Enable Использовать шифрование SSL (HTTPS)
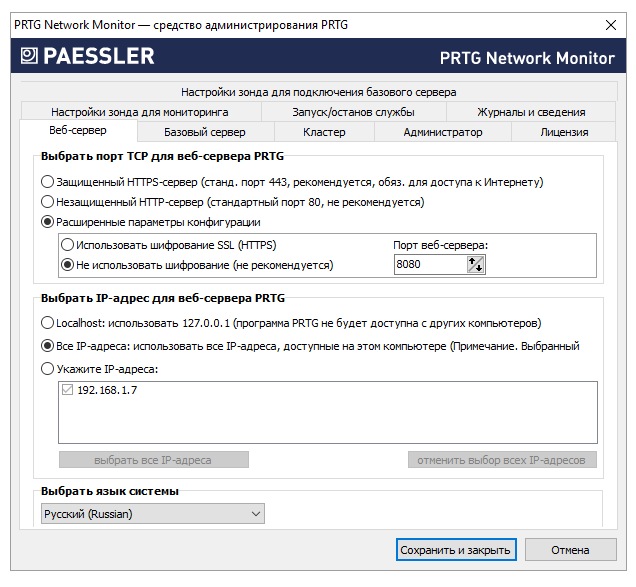The width and height of the screenshot is (636, 587). coord(68,245)
